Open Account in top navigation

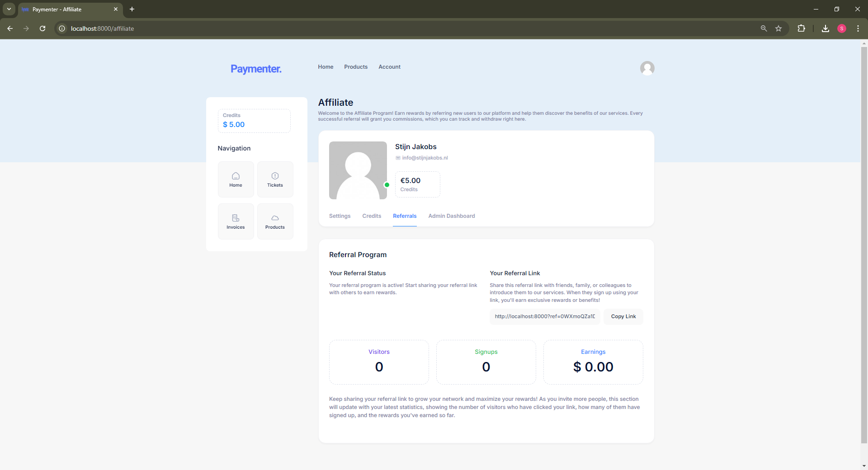point(389,67)
